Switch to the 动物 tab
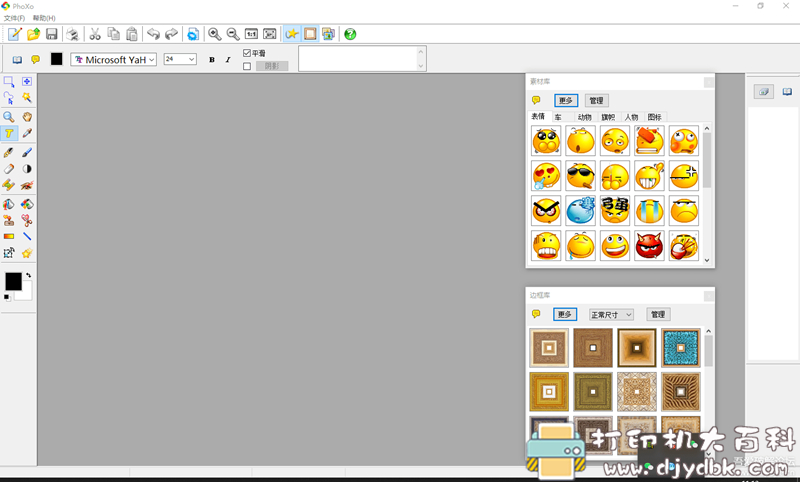Screen dimensions: 800x482 (x=585, y=117)
